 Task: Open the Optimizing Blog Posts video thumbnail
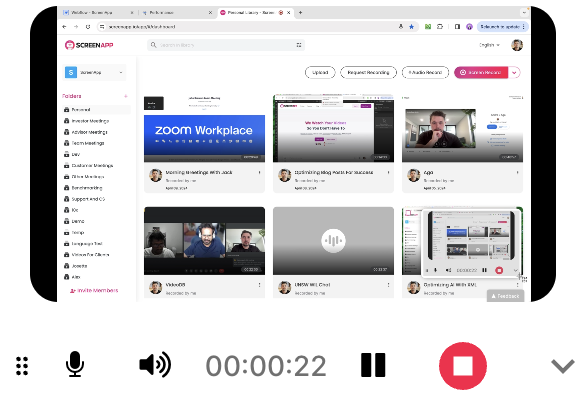(333, 129)
